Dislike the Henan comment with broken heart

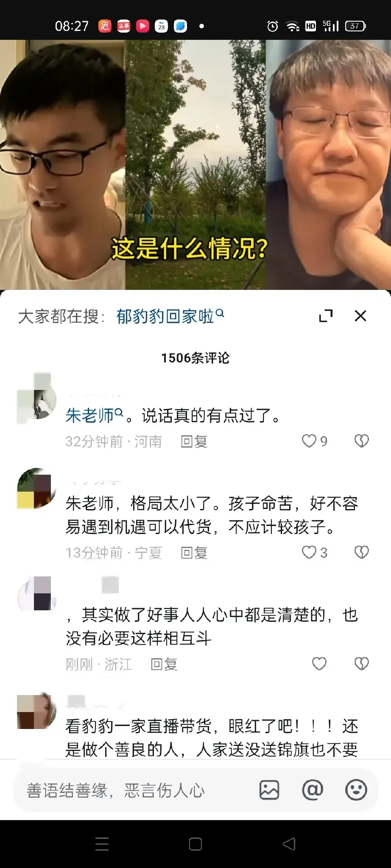(362, 441)
